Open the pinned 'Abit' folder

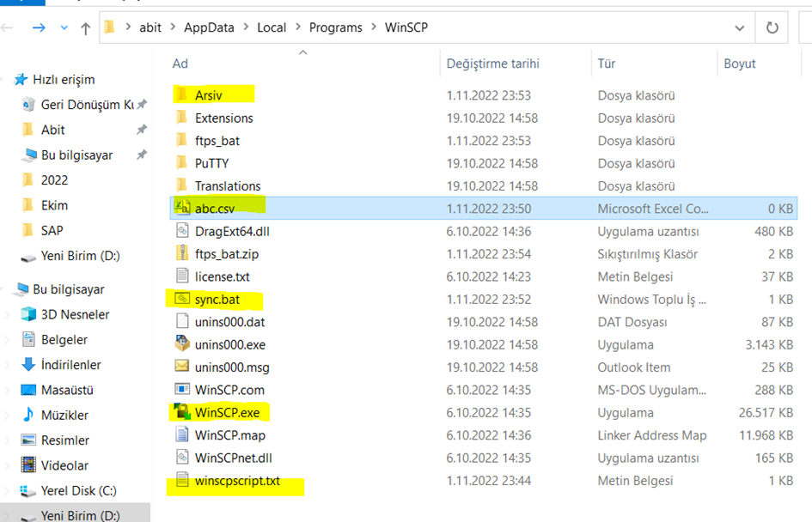(x=52, y=130)
